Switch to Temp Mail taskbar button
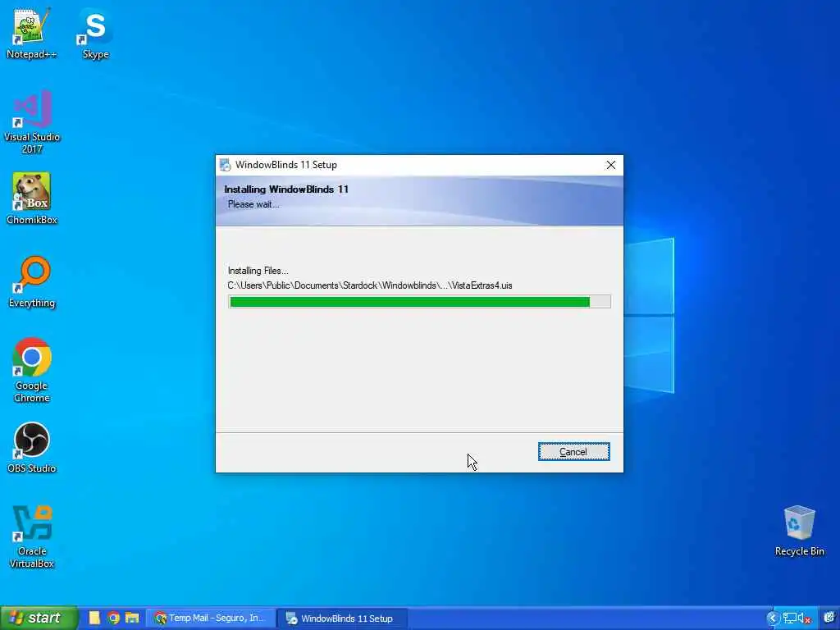Image resolution: width=840 pixels, height=630 pixels. coord(211,619)
